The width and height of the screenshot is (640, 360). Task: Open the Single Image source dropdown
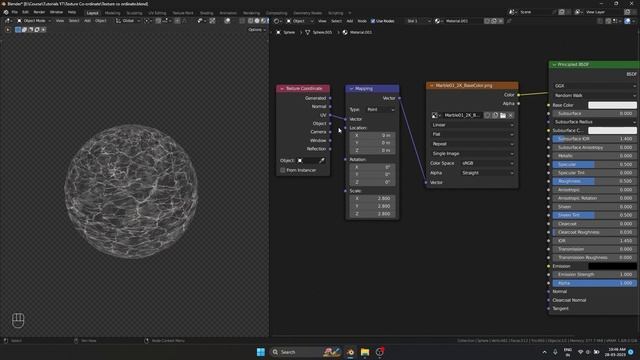tap(472, 153)
